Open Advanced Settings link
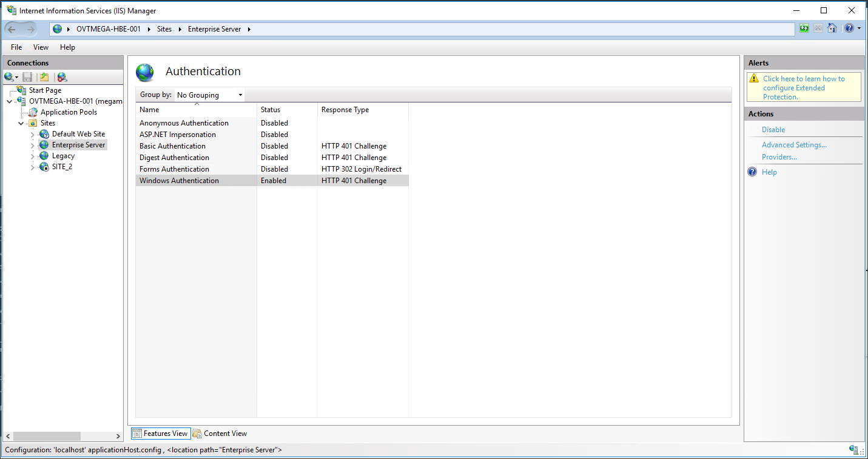This screenshot has width=868, height=459. click(x=794, y=145)
